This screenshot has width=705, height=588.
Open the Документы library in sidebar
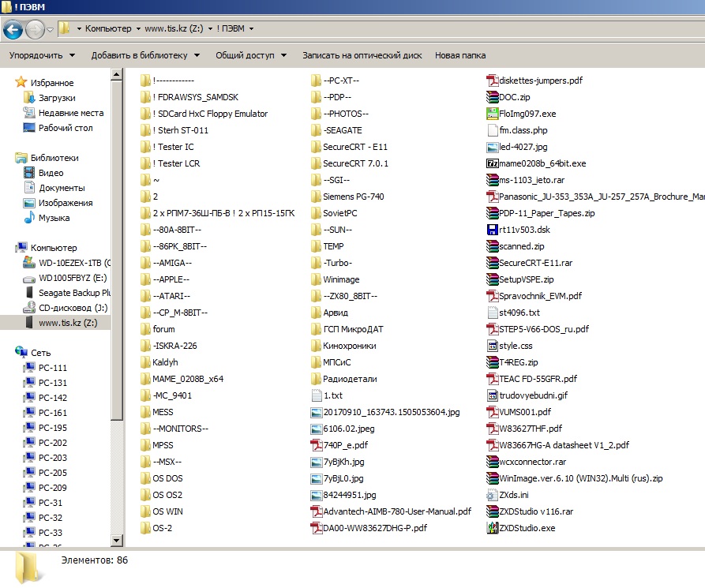point(61,188)
